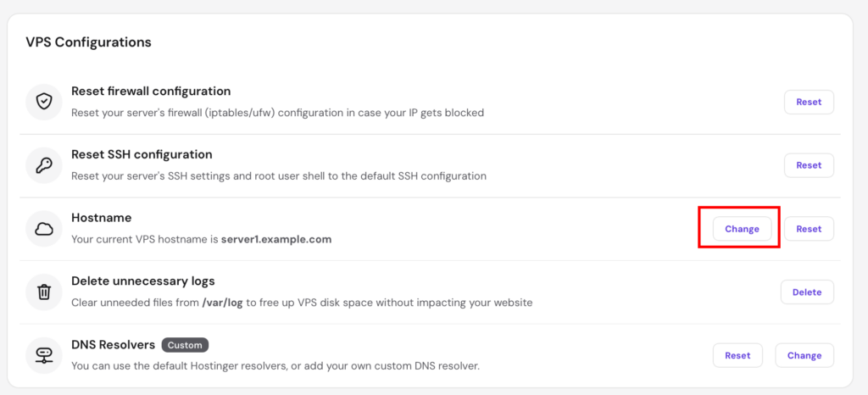Select the Reset firewall configuration title
This screenshot has height=395, width=868.
[151, 91]
